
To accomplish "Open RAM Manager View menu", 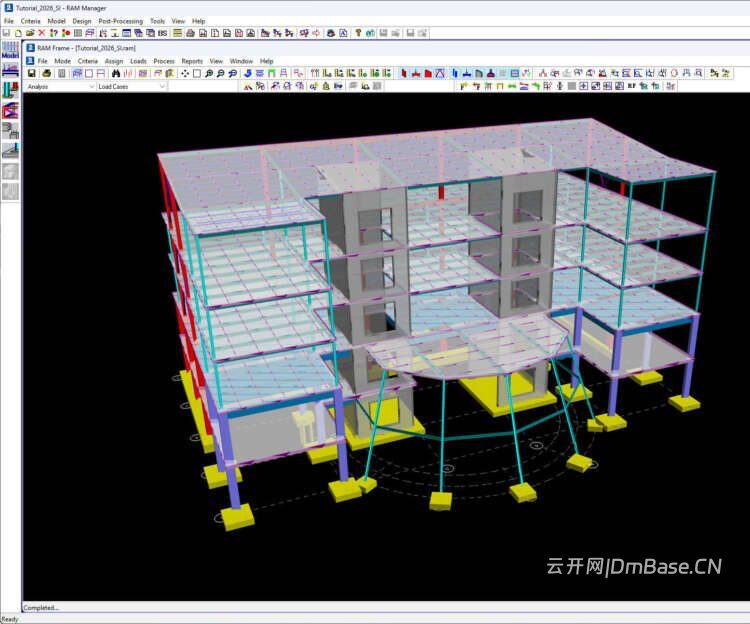I will (178, 21).
